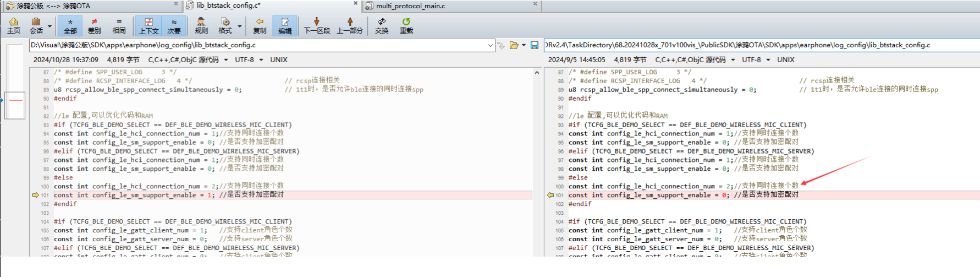Click the left pane arrow icon beside path
Screen dimensions: 980x277
[500, 45]
